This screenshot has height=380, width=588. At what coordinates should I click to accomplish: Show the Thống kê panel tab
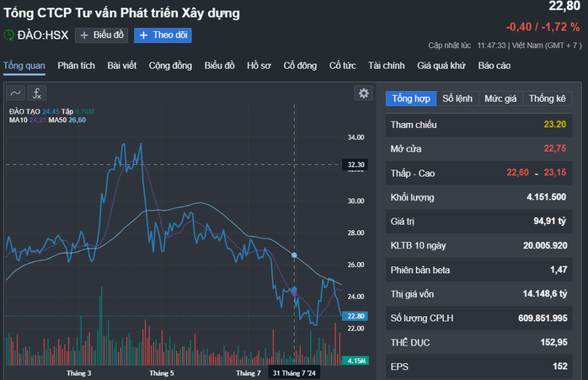[x=547, y=99]
